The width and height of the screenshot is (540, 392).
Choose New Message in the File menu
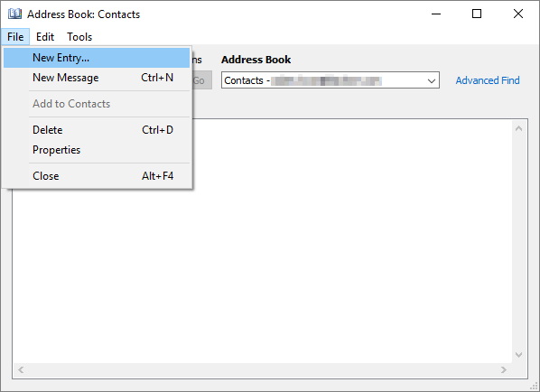(x=97, y=78)
